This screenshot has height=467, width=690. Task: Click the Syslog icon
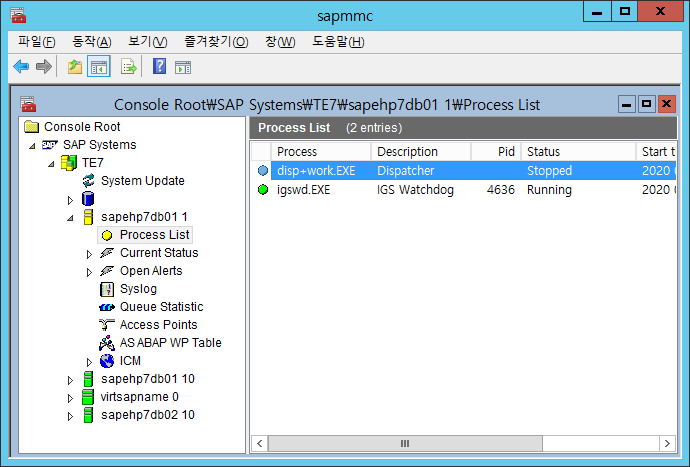[107, 289]
